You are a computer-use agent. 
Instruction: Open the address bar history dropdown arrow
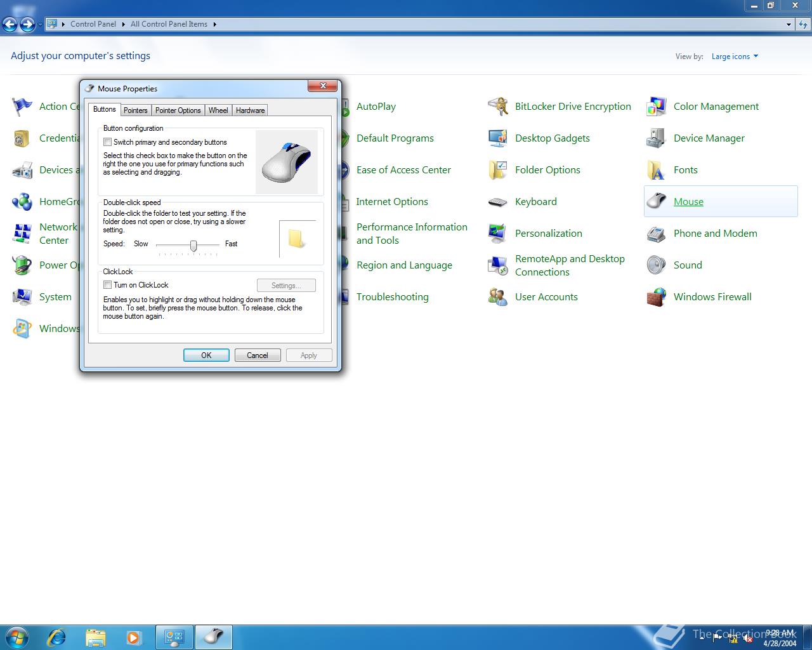(789, 24)
